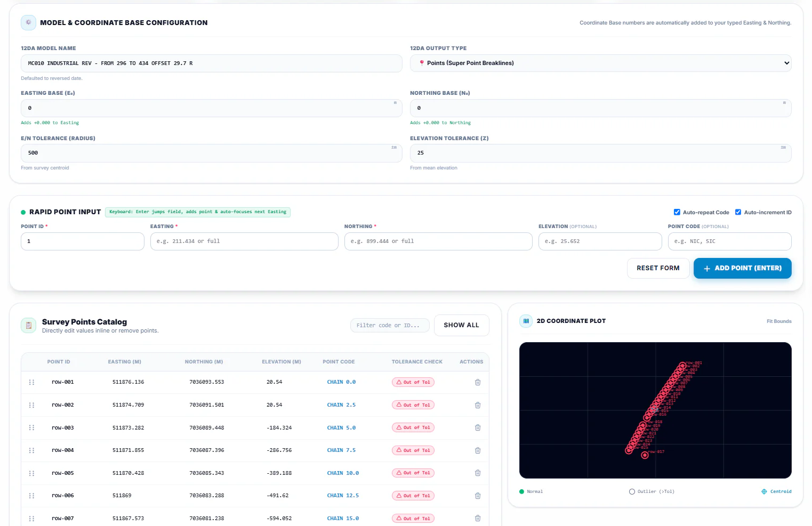Click northing value 7036091.501
Viewport: 812px width, 526px height.
(207, 405)
